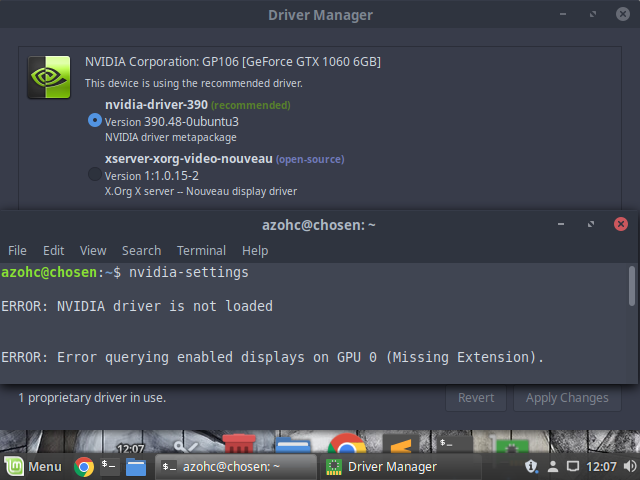Select the xserver-xorg-video-nouveau radio button
The height and width of the screenshot is (480, 640).
95,174
